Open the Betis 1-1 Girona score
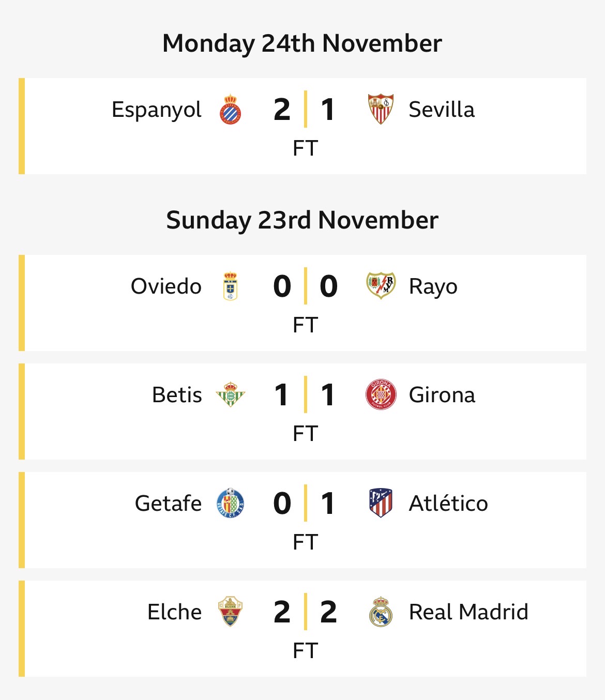This screenshot has width=605, height=700. pyautogui.click(x=305, y=395)
